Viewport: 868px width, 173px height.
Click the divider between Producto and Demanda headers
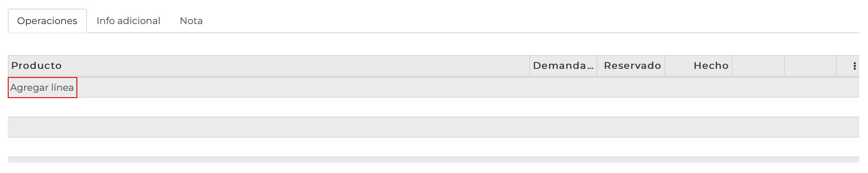click(530, 66)
